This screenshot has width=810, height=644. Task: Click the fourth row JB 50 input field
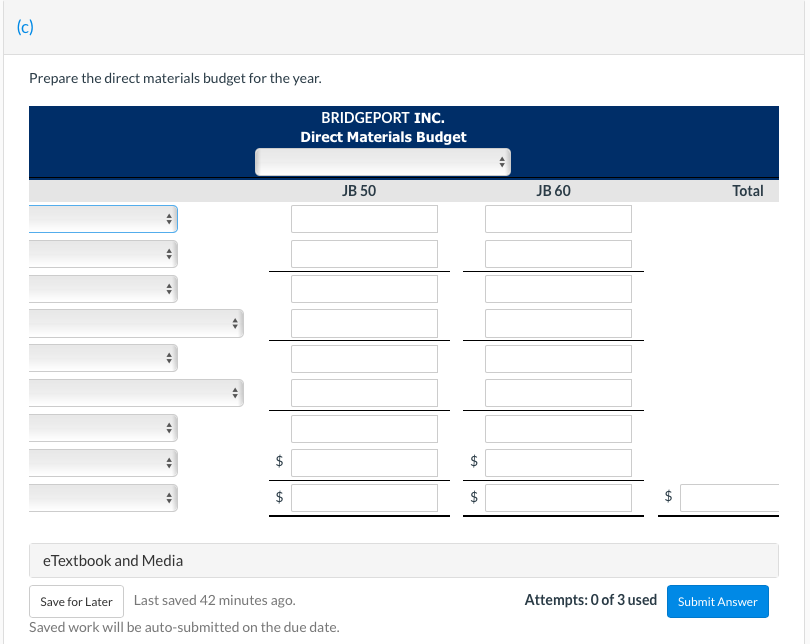[x=364, y=323]
